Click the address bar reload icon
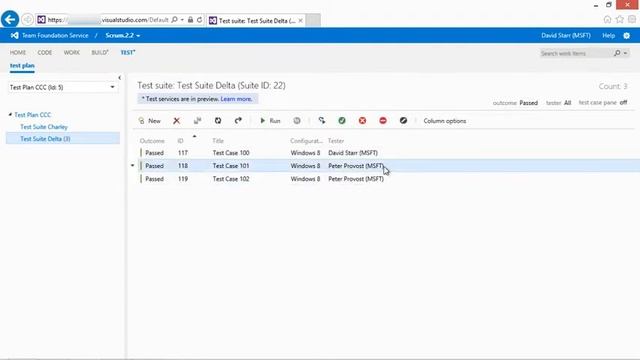 click(200, 20)
